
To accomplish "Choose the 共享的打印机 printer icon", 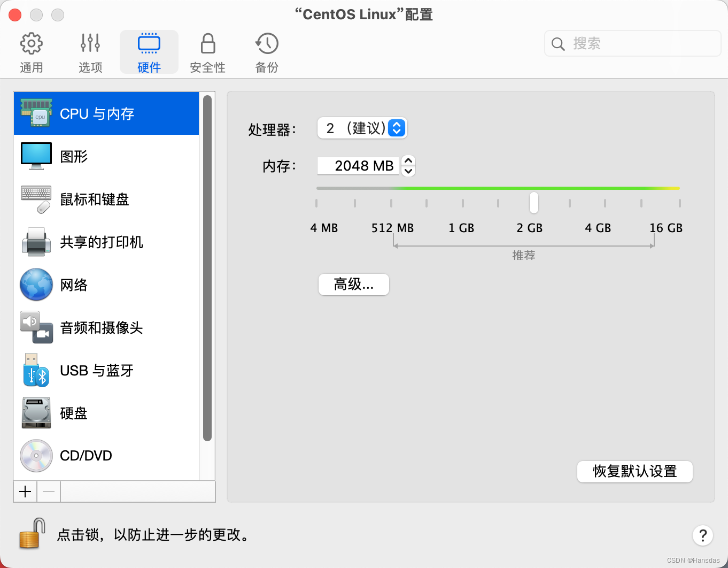I will click(x=36, y=242).
